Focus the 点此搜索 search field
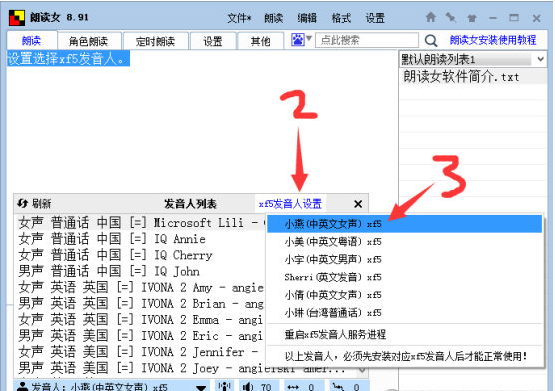The height and width of the screenshot is (391, 555). pos(367,40)
